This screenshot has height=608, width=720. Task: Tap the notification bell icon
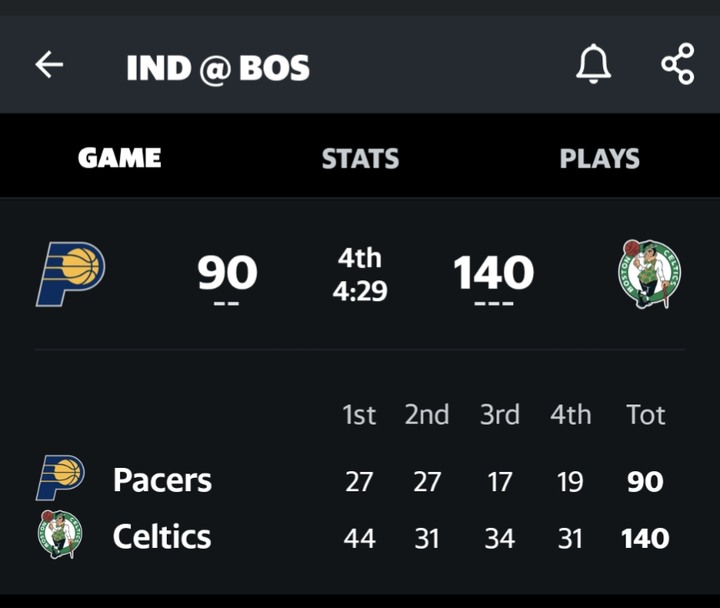coord(592,65)
